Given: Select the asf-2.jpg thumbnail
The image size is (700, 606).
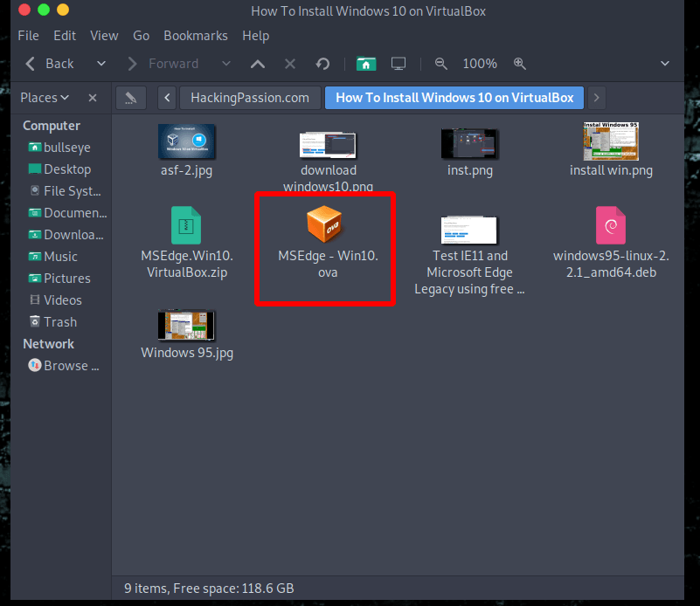Looking at the screenshot, I should pos(187,141).
